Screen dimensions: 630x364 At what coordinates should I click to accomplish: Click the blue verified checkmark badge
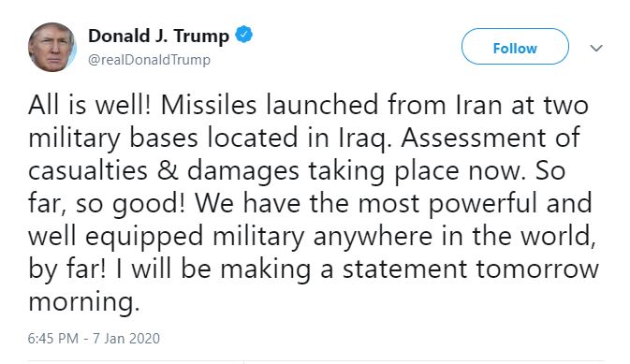point(244,35)
